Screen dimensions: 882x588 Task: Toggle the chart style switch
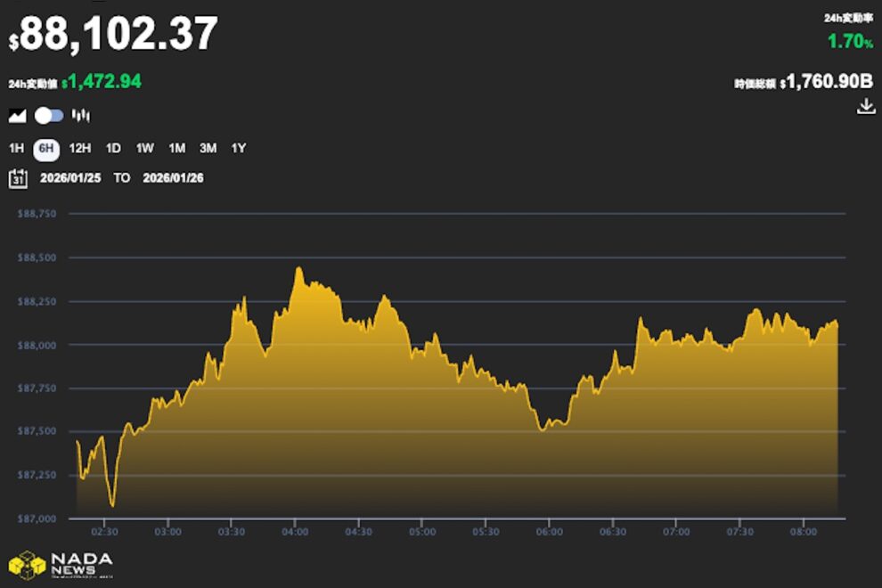51,116
